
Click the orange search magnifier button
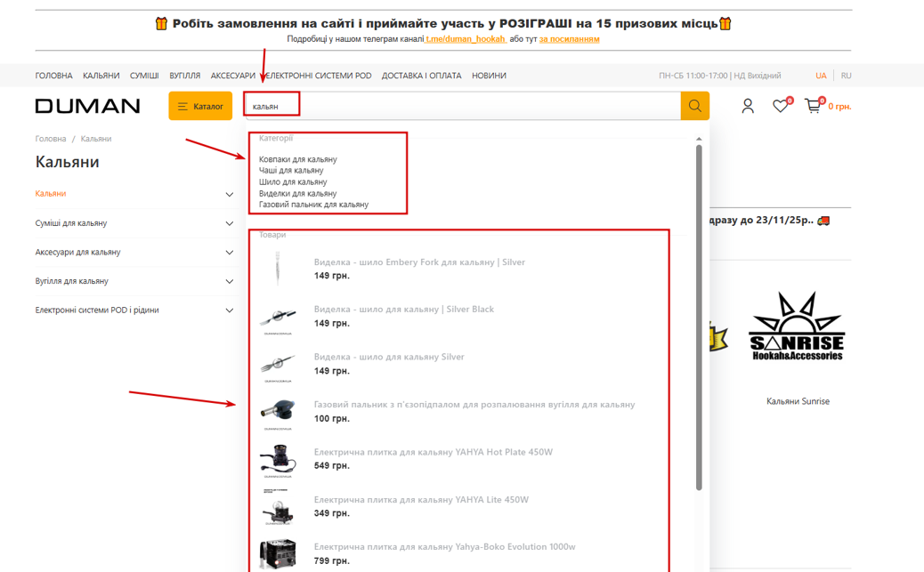click(694, 106)
